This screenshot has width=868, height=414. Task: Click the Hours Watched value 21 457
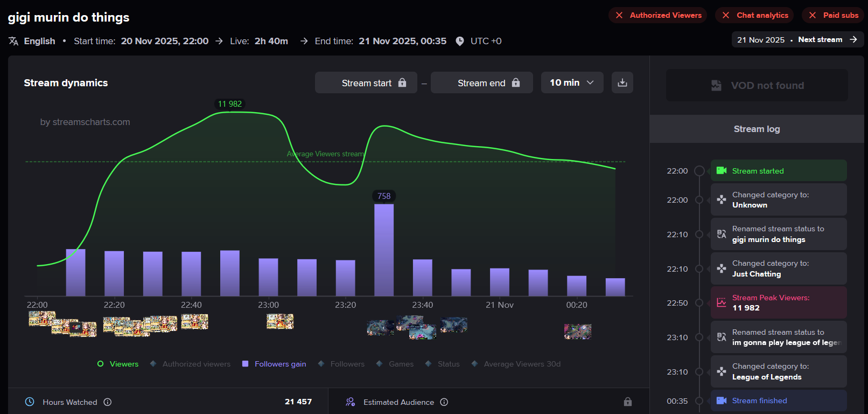(298, 402)
